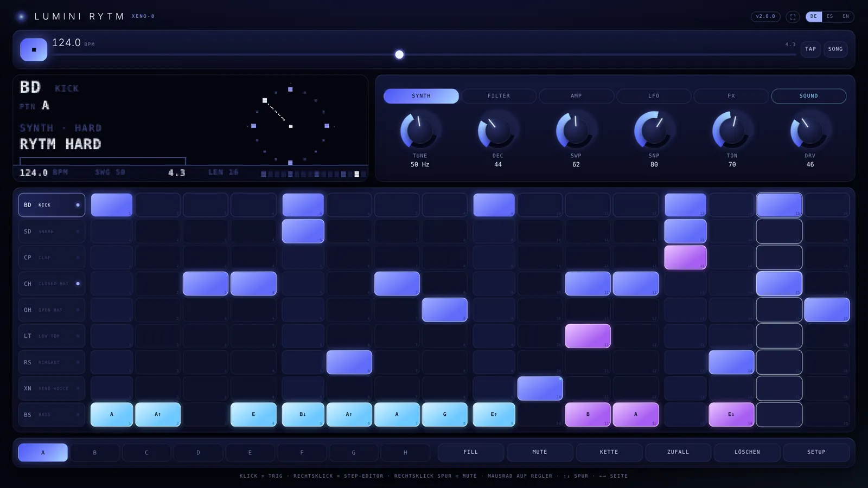Toggle the pink CP clap step 13
Viewport: 868px width, 488px height.
[685, 258]
